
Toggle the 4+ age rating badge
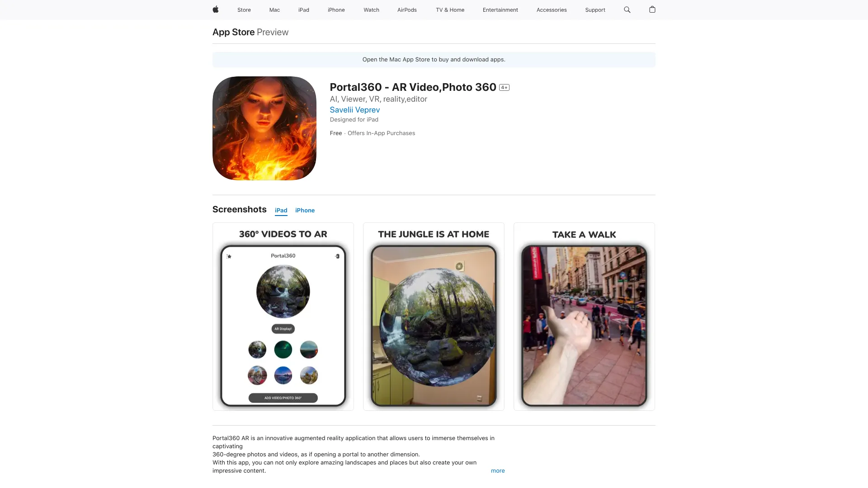click(503, 87)
